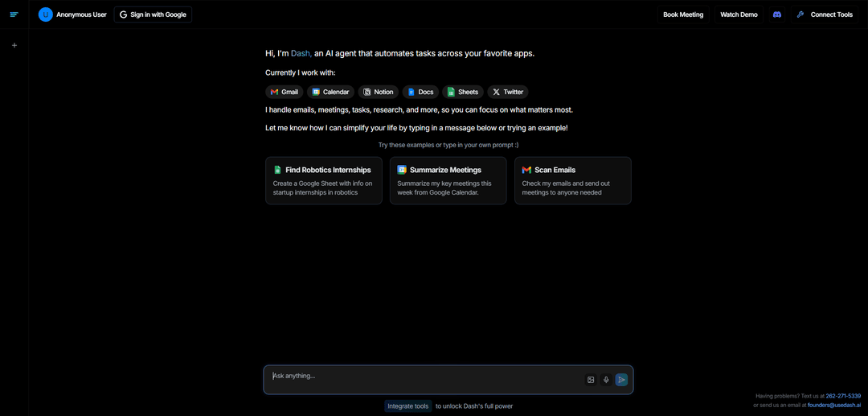Select the Twitter app chip

coord(508,92)
